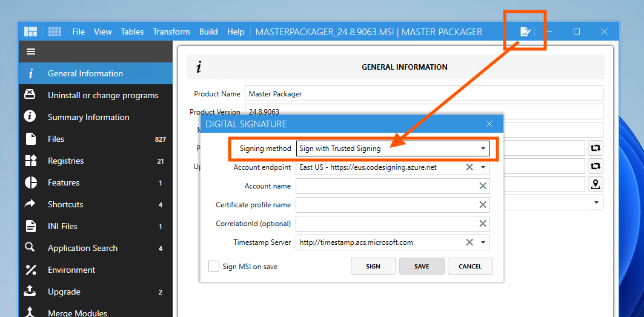Screen dimensions: 644x317
Task: Click the DIGITAL SIGNATURE dialog title
Action: tap(246, 124)
